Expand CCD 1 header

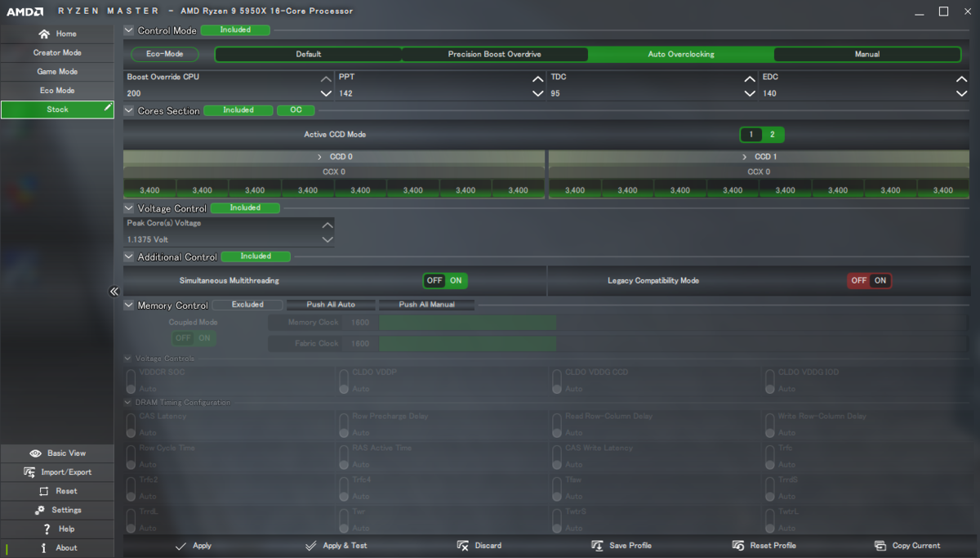click(x=759, y=157)
